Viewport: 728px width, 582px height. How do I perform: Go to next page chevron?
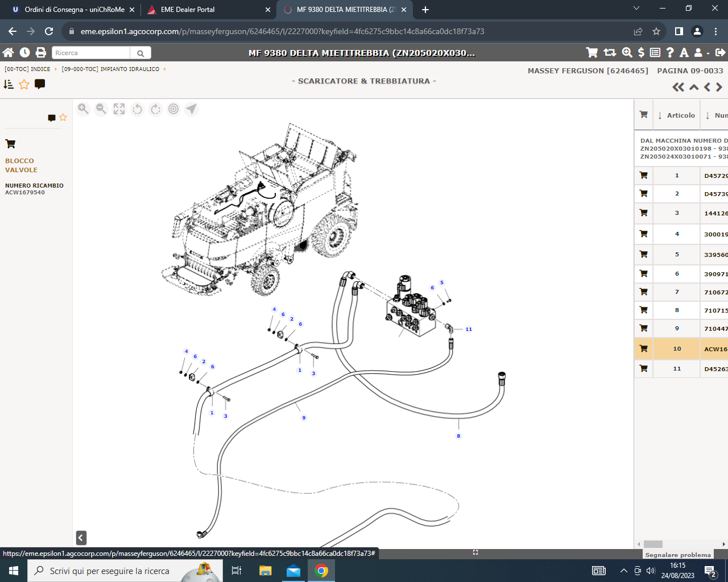719,87
